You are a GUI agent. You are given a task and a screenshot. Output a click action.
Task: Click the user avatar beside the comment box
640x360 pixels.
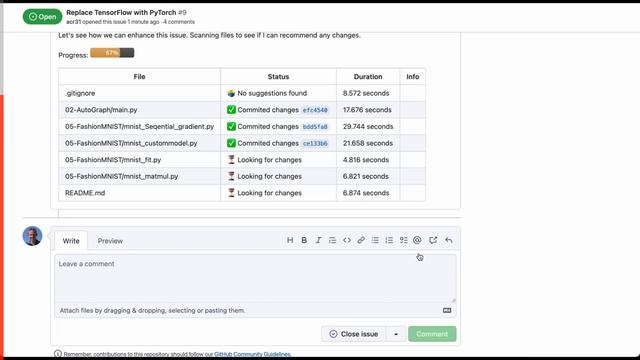pyautogui.click(x=32, y=236)
